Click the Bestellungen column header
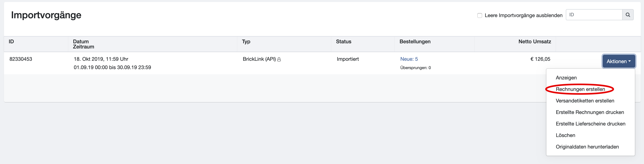 415,41
